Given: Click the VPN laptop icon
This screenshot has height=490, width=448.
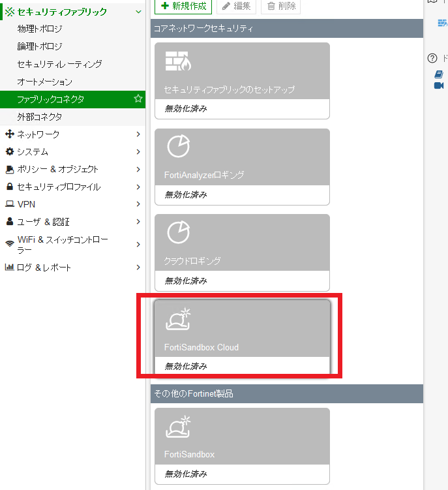Looking at the screenshot, I should click(10, 204).
